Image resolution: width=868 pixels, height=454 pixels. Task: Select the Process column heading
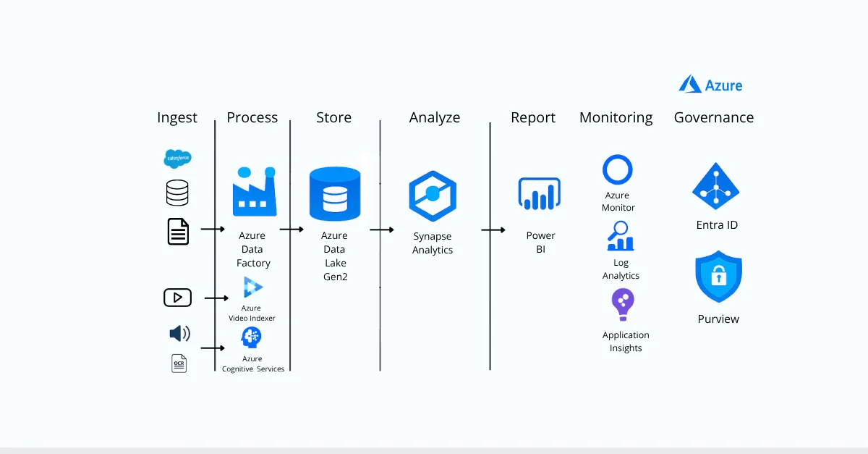(x=252, y=117)
